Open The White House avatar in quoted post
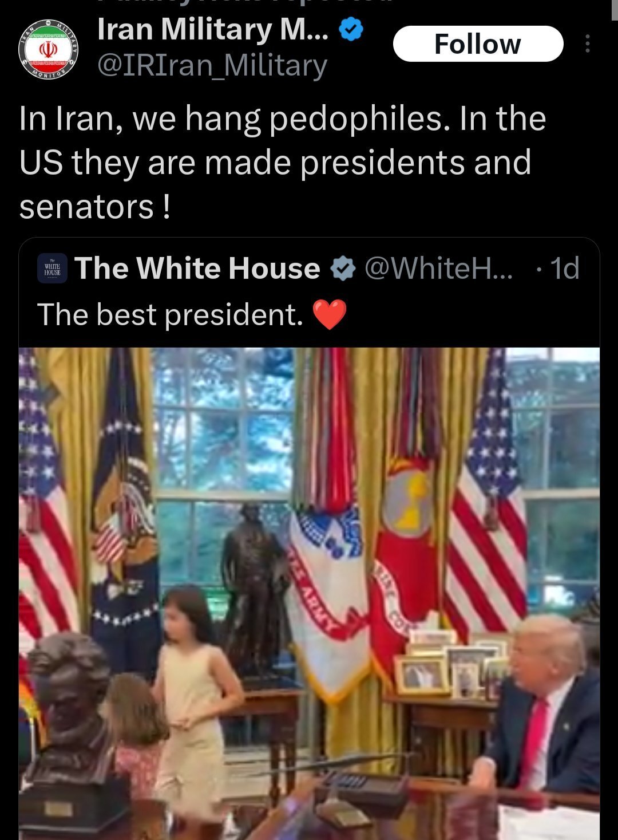 pos(52,268)
